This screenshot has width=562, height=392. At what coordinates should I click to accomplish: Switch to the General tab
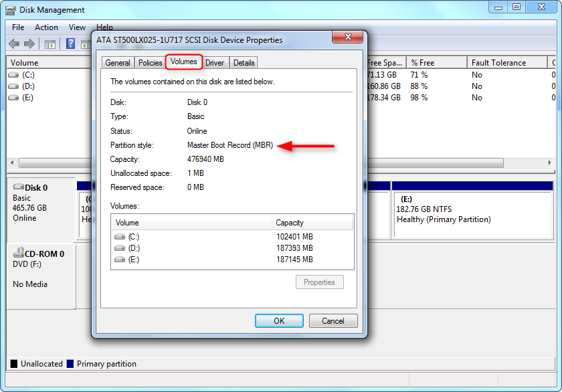[x=118, y=63]
